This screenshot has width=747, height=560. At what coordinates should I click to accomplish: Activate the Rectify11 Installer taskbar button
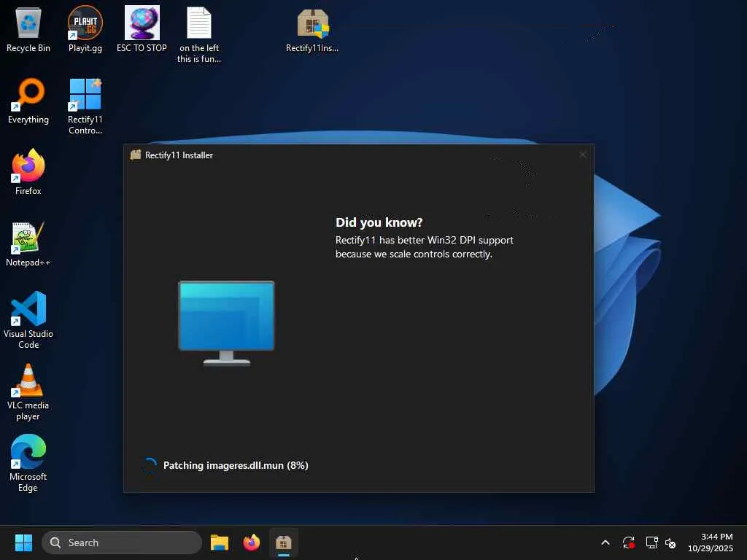coord(284,542)
